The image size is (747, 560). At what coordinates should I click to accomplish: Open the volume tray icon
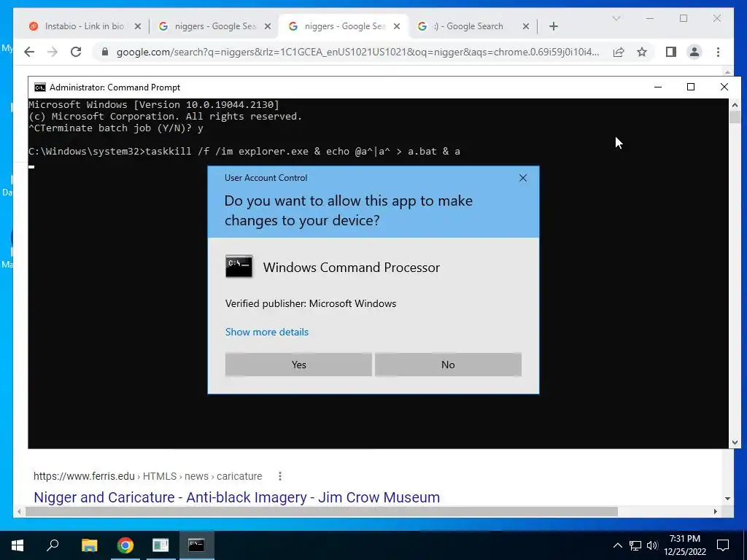[x=652, y=545]
